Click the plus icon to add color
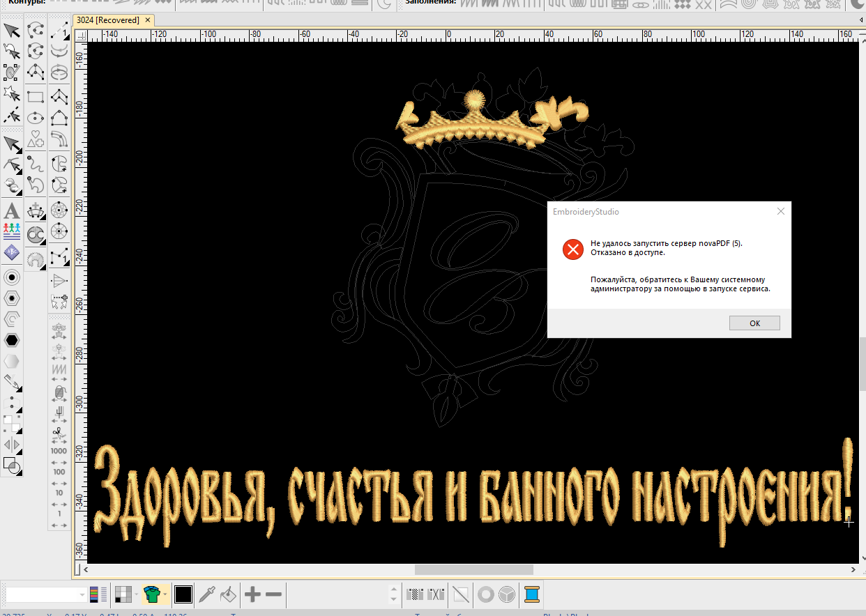 252,594
